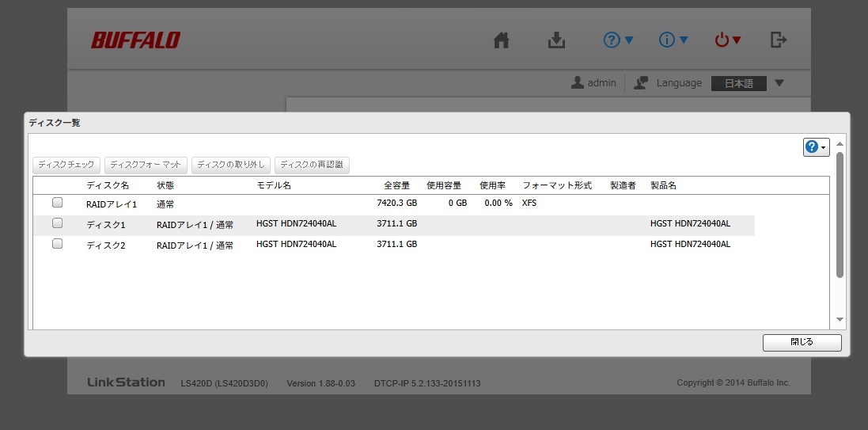Click the BUFFALO logo
The width and height of the screenshot is (868, 430).
click(x=135, y=40)
